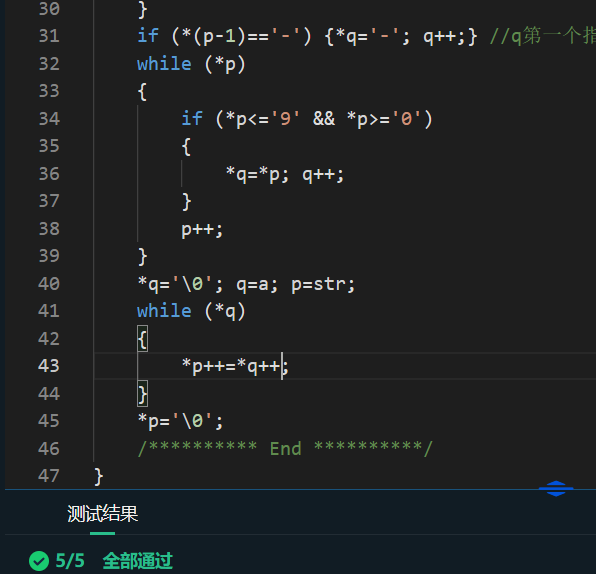The image size is (596, 574).
Task: Click the while (*p) line
Action: coord(191,64)
